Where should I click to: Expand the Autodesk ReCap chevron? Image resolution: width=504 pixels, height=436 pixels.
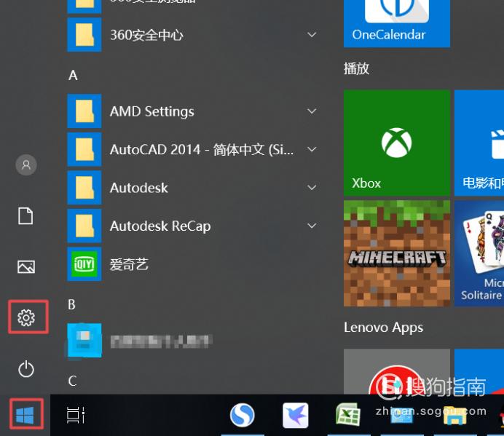pos(312,226)
